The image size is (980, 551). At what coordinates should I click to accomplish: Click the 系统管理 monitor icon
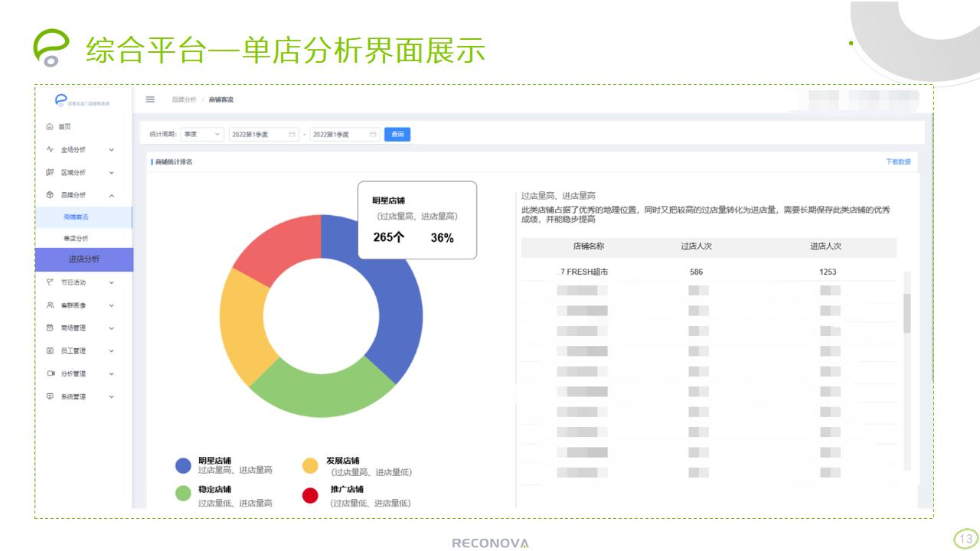tap(50, 396)
